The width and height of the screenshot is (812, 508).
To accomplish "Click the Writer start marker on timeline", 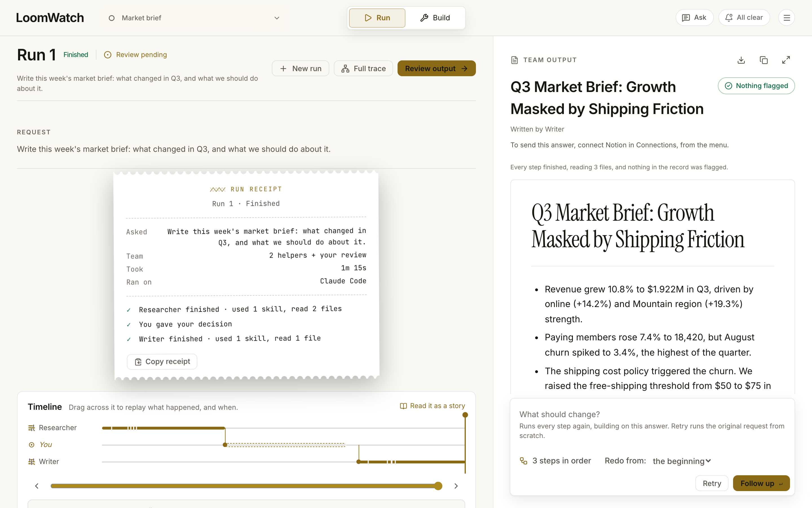I will 359,462.
